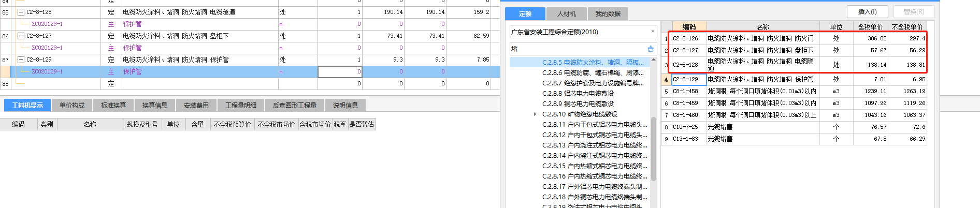Select tree item C.2.8.8 铝芯电力电缆敷设
Image resolution: width=980 pixels, height=208 pixels.
[x=578, y=93]
